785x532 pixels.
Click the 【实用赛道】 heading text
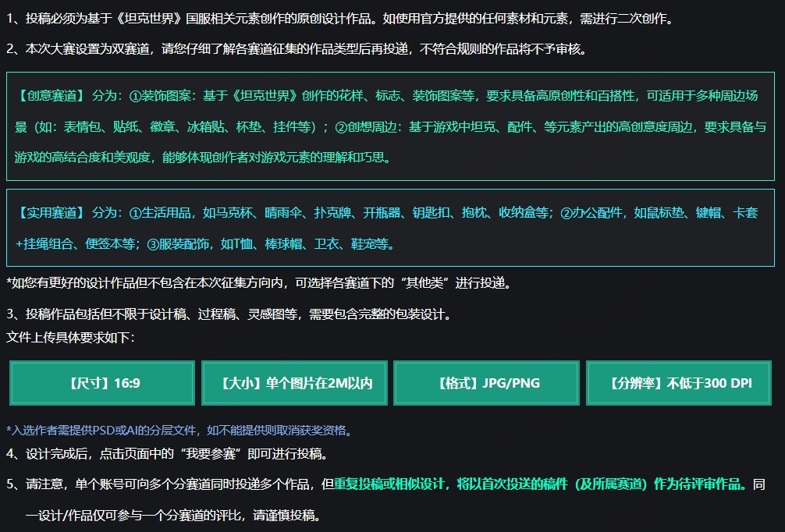(52, 213)
